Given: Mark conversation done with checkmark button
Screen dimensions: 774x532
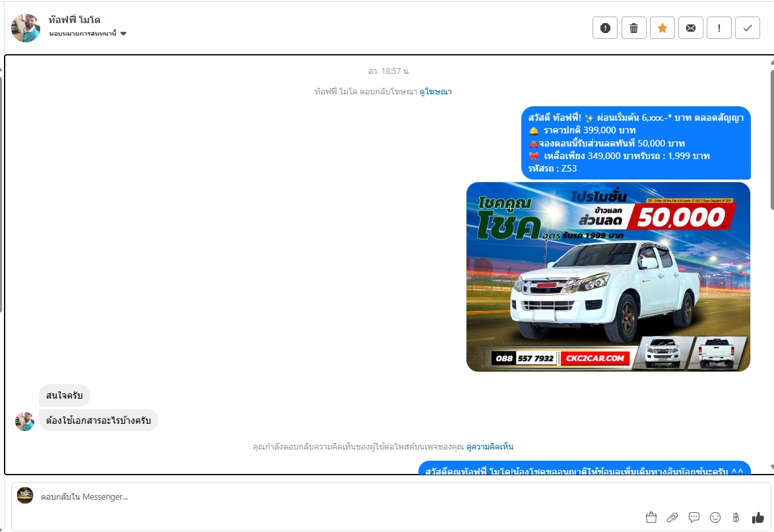Looking at the screenshot, I should (748, 28).
